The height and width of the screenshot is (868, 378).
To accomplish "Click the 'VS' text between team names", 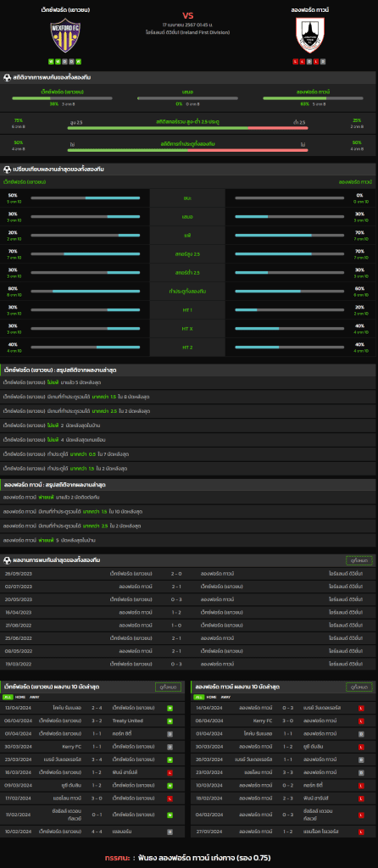I will click(x=188, y=15).
